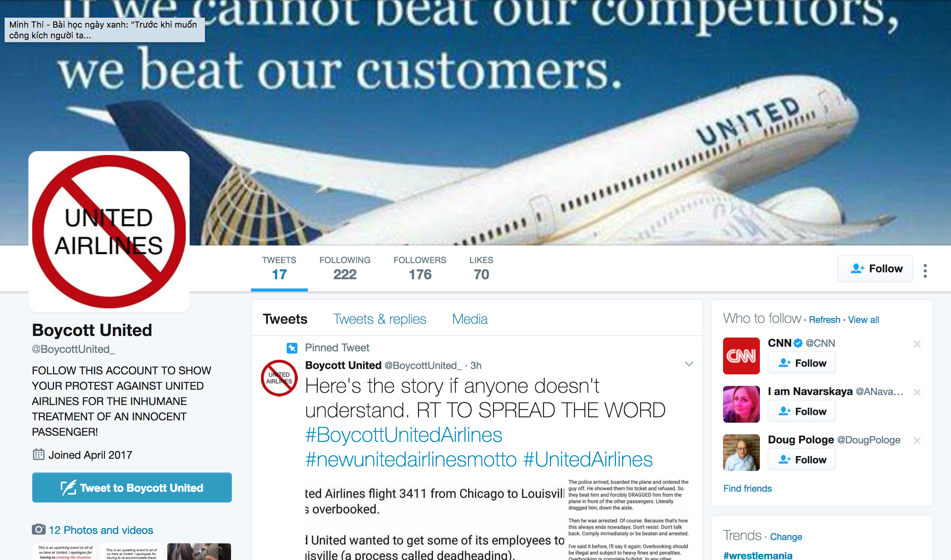The width and height of the screenshot is (951, 560).
Task: Click the pinned tweet author avatar
Action: coord(279,378)
